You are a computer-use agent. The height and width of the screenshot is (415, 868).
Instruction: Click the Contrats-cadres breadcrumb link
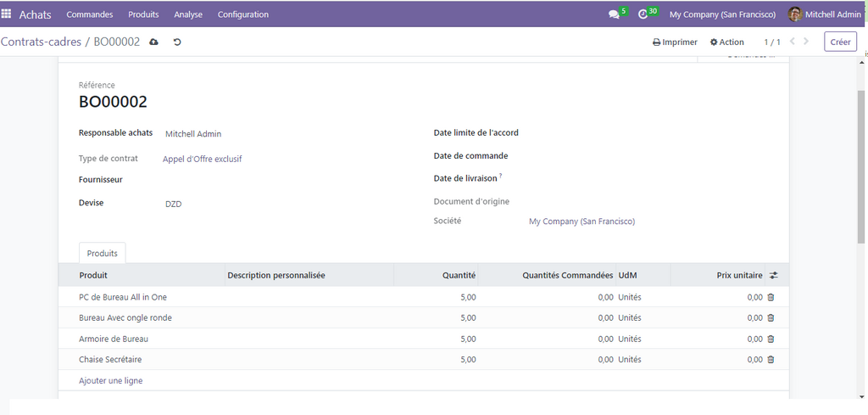(x=41, y=42)
